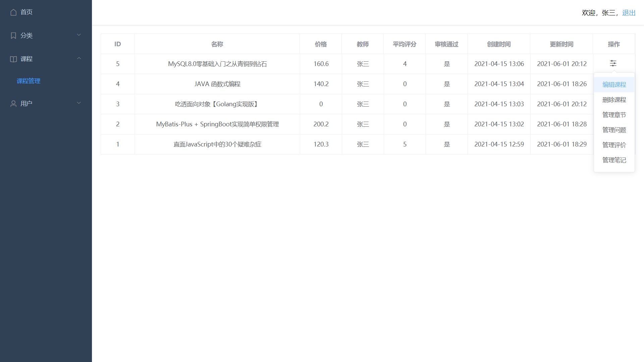The height and width of the screenshot is (362, 644).
Task: Select 管理问题 menu entry
Action: point(614,130)
